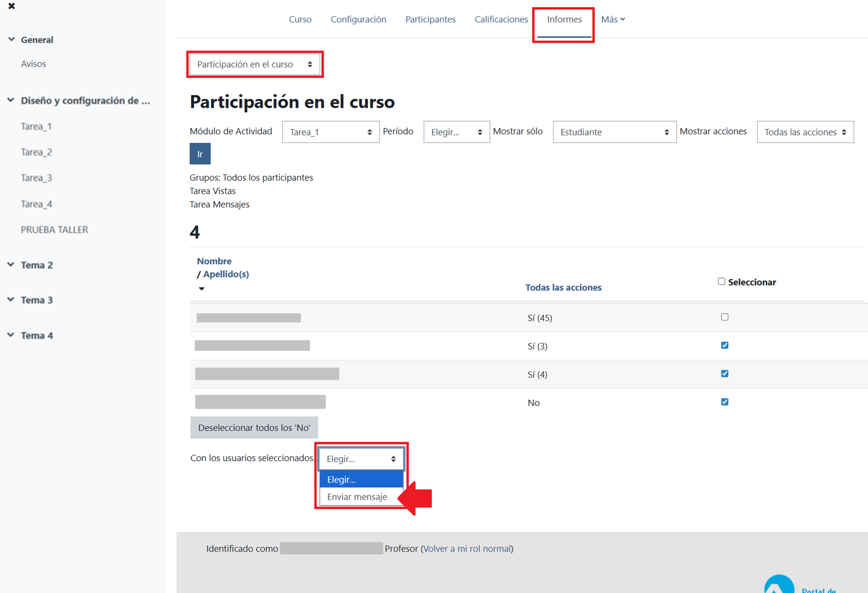
Task: Sort by Nombre column
Action: (x=214, y=261)
